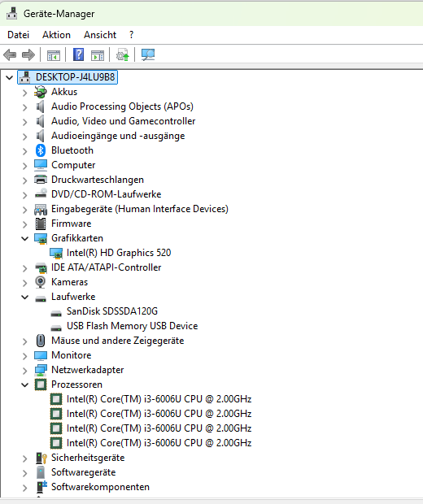
Task: Select the Monitore label
Action: [72, 355]
